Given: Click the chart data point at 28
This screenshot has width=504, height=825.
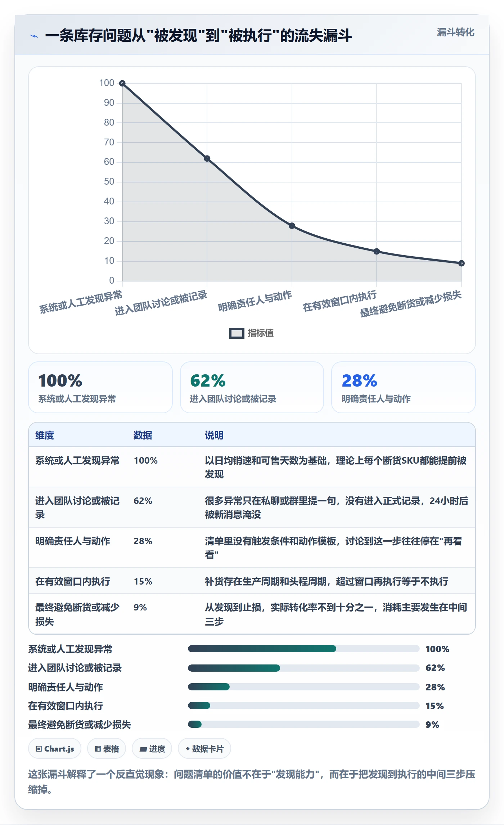Looking at the screenshot, I should (292, 226).
